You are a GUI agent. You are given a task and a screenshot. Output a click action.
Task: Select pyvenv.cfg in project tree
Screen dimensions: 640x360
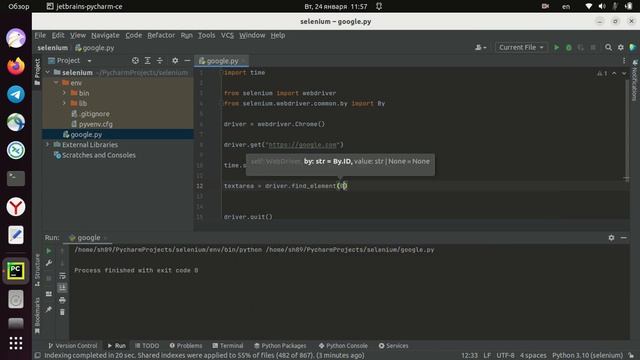[x=96, y=124]
